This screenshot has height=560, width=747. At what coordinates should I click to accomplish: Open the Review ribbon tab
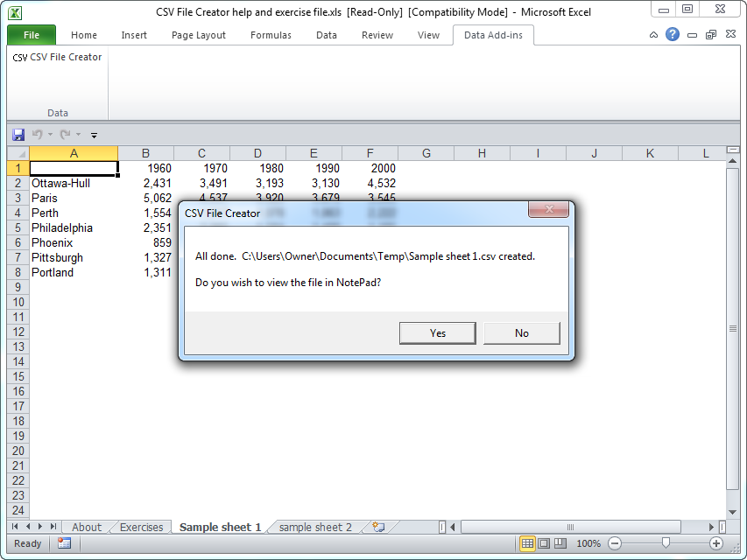point(377,35)
